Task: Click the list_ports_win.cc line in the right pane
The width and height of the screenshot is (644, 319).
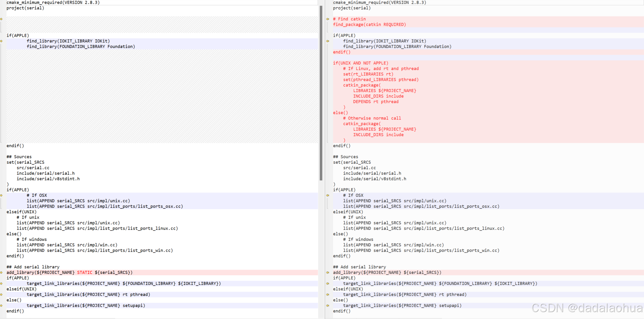Action: tap(421, 250)
